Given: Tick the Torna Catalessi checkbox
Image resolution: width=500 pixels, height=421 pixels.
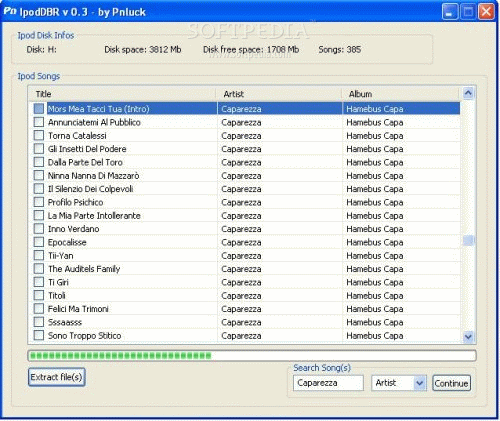Looking at the screenshot, I should tap(39, 135).
